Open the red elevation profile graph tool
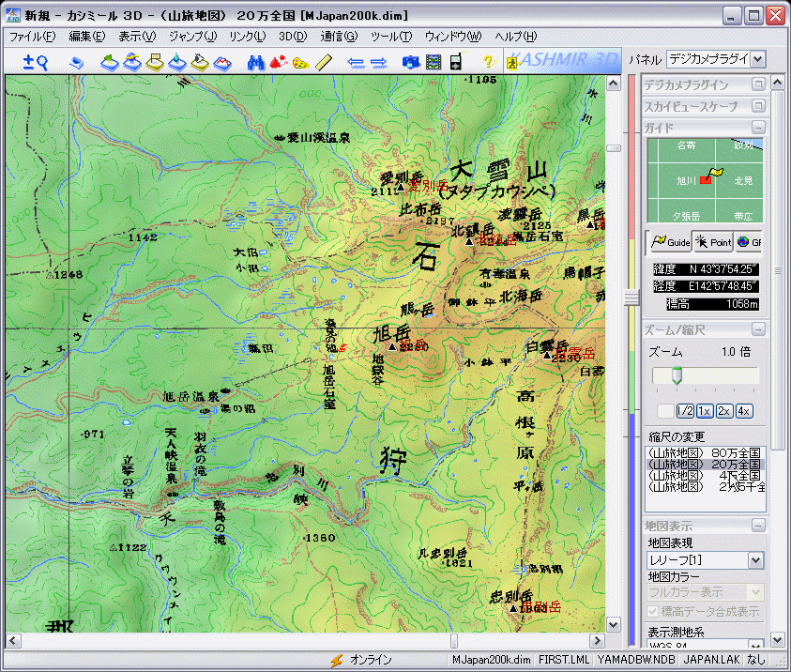This screenshot has height=672, width=791. click(x=222, y=63)
